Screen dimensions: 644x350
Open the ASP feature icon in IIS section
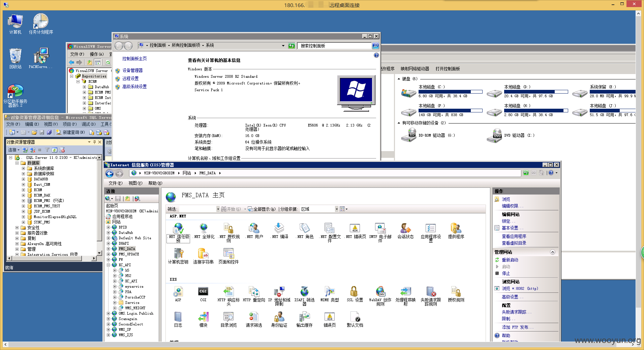coord(178,294)
